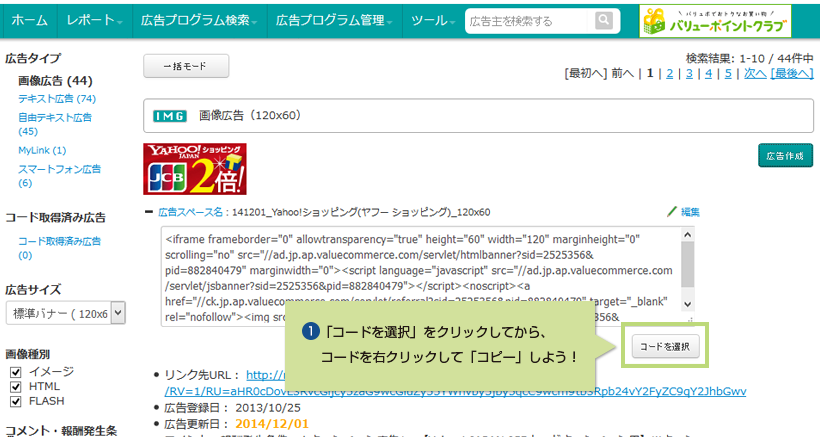Click the 検索結果: 1-10 / 44件中 text
820x437 pixels.
click(749, 59)
